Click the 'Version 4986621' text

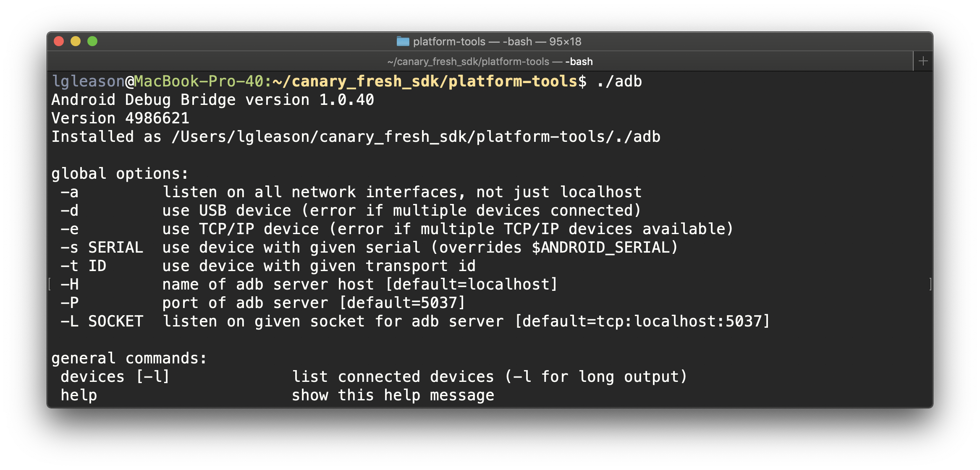(121, 118)
